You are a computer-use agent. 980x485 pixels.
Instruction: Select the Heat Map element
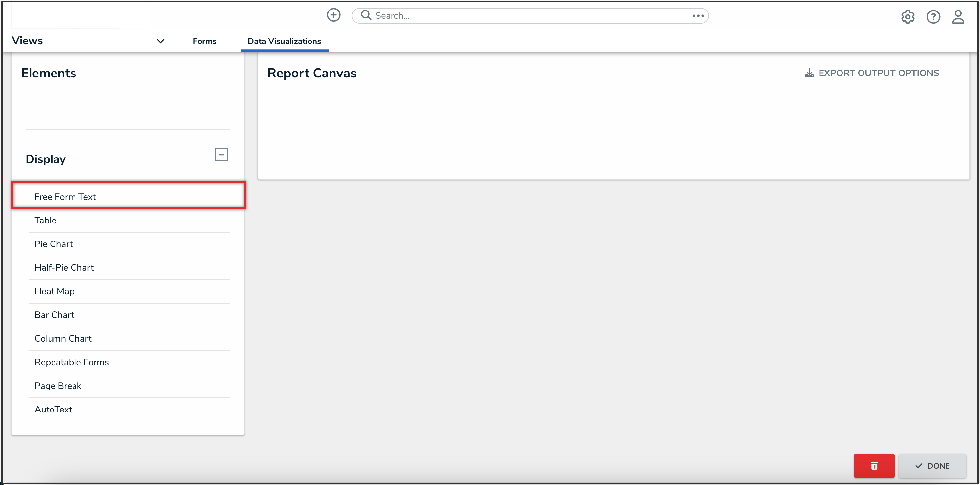[x=54, y=291]
